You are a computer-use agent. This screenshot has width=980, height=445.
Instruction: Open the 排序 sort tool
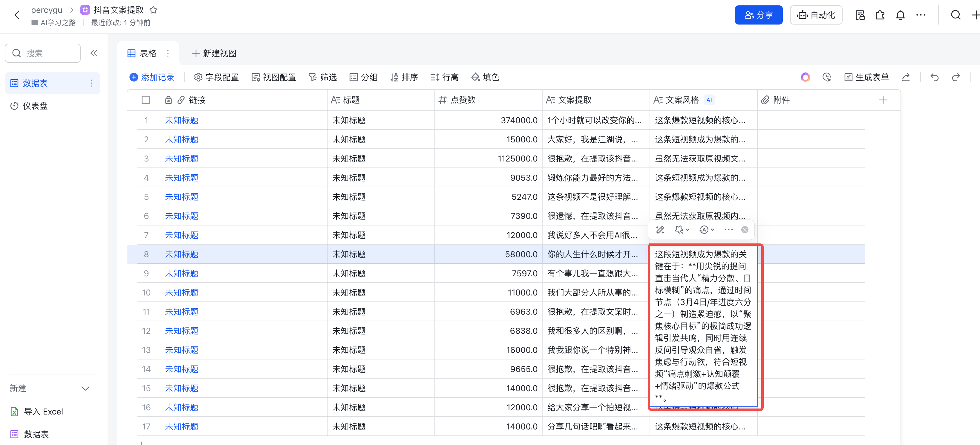[404, 77]
